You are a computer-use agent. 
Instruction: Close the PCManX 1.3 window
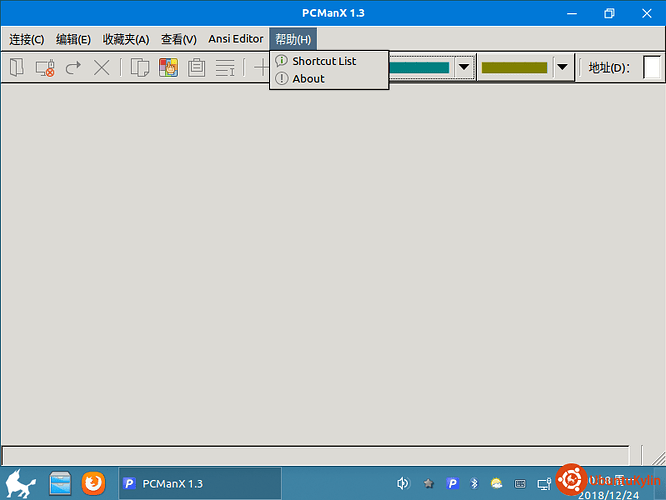click(646, 14)
